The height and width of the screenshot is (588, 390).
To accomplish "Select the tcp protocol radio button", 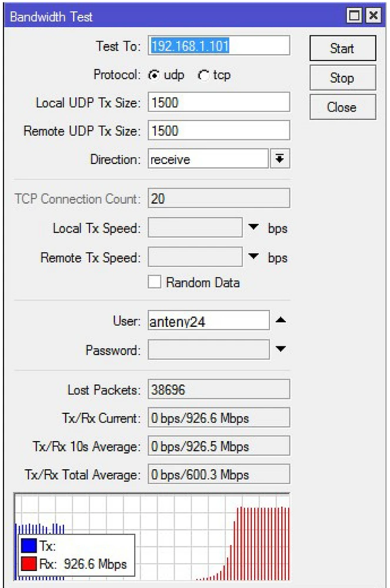I will tap(204, 75).
